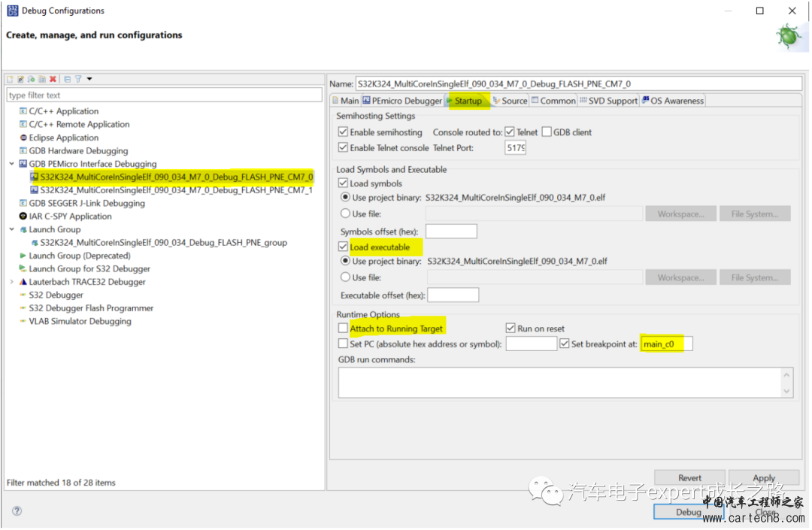Switch to the OS Awareness tab

pos(673,101)
